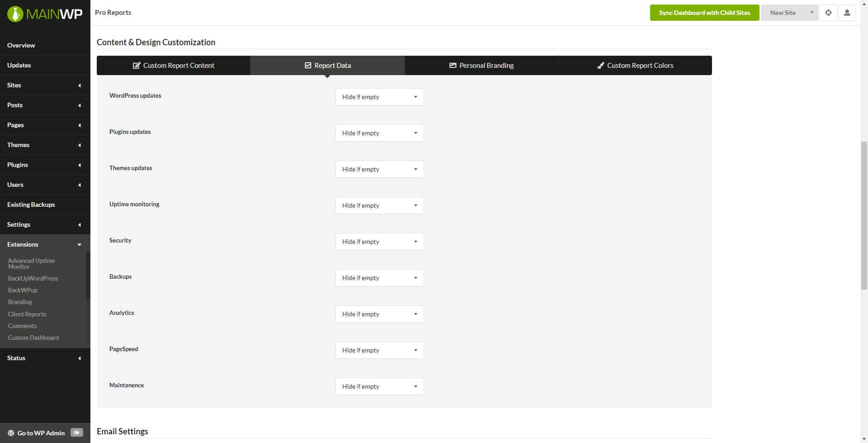
Task: Switch to the Personal Branding tab
Action: click(x=481, y=66)
